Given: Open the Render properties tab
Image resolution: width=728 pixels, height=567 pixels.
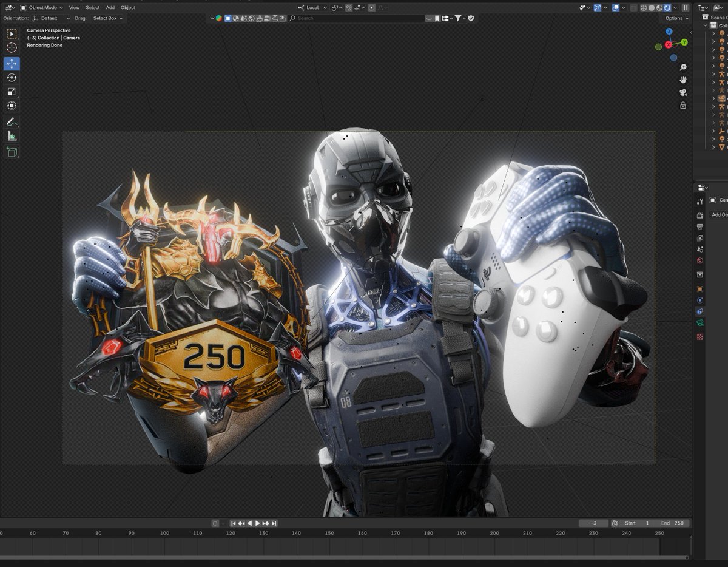Looking at the screenshot, I should point(700,216).
